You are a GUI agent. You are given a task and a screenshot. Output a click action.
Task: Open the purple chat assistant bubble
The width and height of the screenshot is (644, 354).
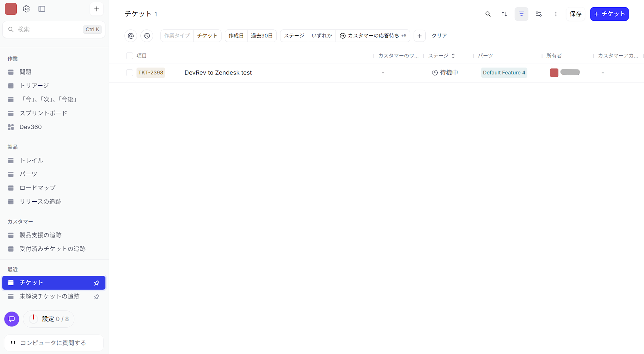(12, 319)
